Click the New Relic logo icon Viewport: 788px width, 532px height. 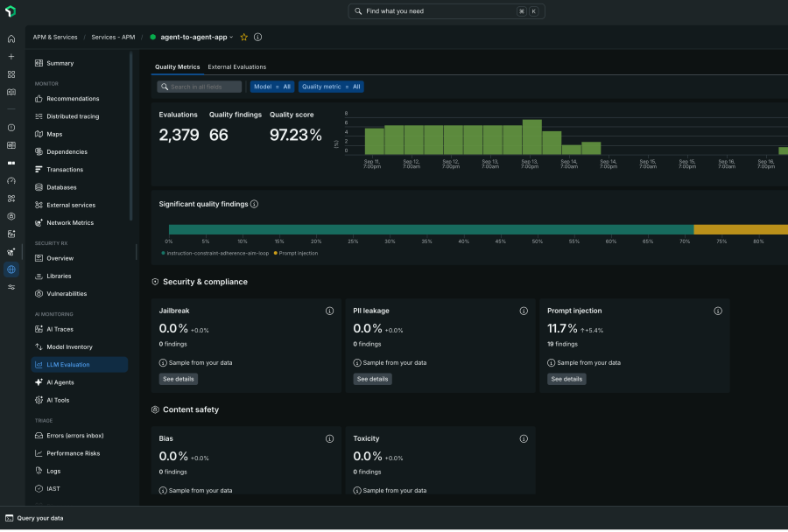11,11
